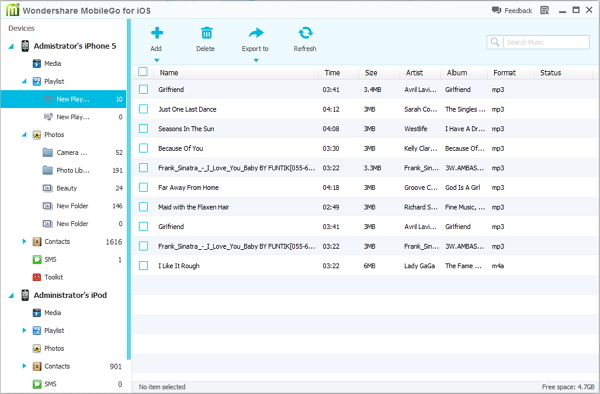Expand the iPhone 5 Contacts node
600x394 pixels.
[x=24, y=241]
